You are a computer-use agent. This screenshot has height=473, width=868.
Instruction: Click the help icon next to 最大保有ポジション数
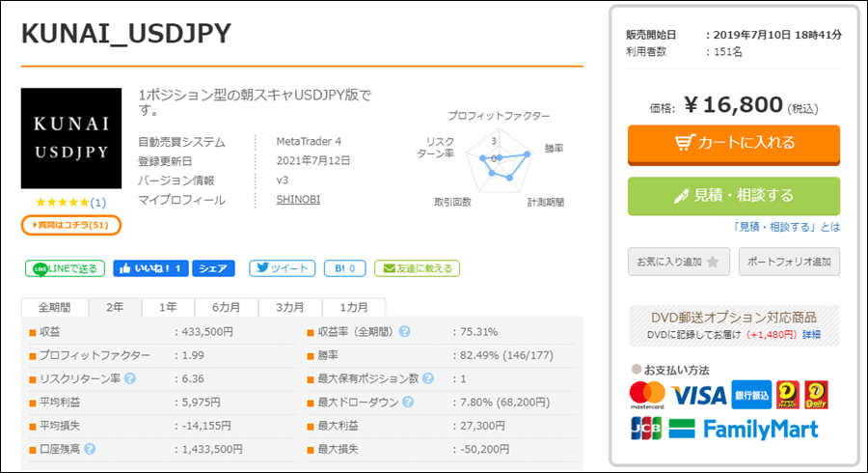[428, 378]
